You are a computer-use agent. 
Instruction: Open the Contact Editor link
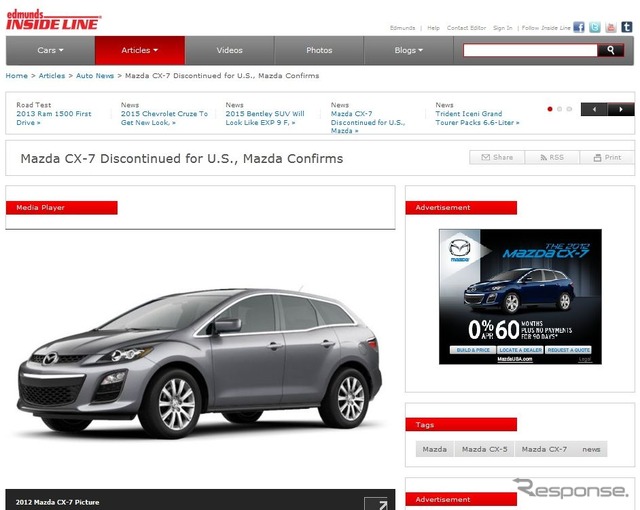coord(466,28)
